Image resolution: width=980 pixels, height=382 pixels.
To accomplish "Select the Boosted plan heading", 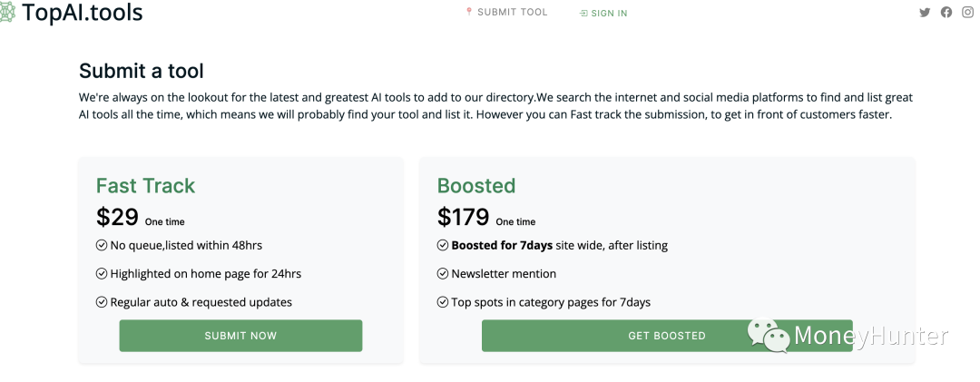I will [476, 186].
